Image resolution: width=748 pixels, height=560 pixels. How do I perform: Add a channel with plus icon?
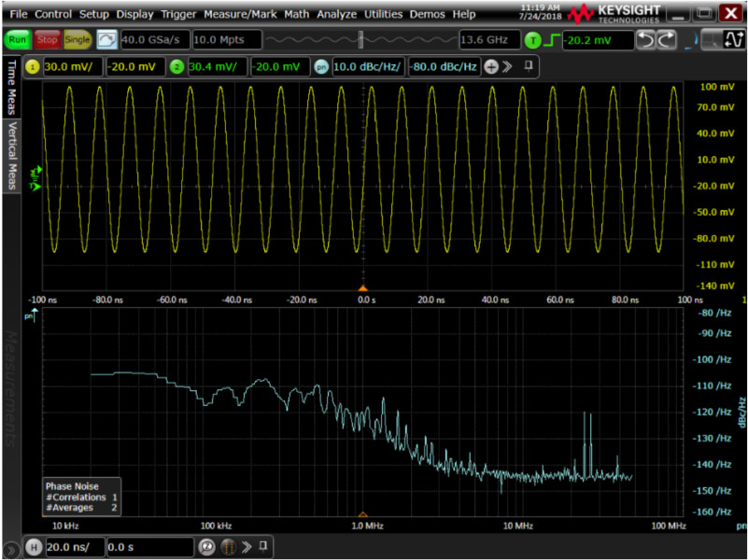tap(491, 67)
